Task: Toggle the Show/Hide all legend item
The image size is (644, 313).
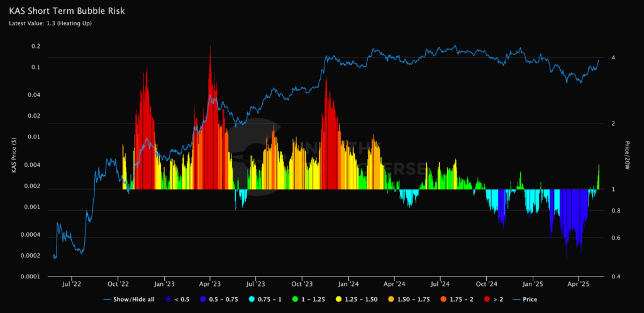Action: [x=128, y=299]
